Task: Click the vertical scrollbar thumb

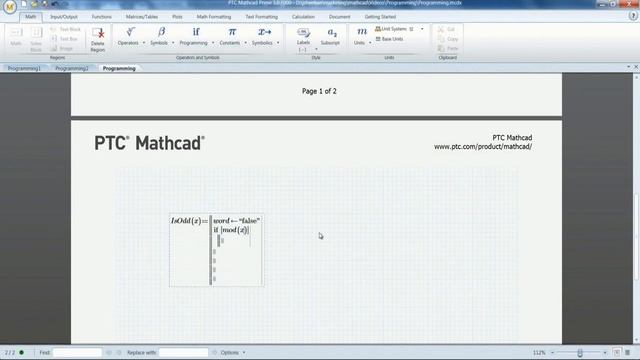Action: [636, 237]
